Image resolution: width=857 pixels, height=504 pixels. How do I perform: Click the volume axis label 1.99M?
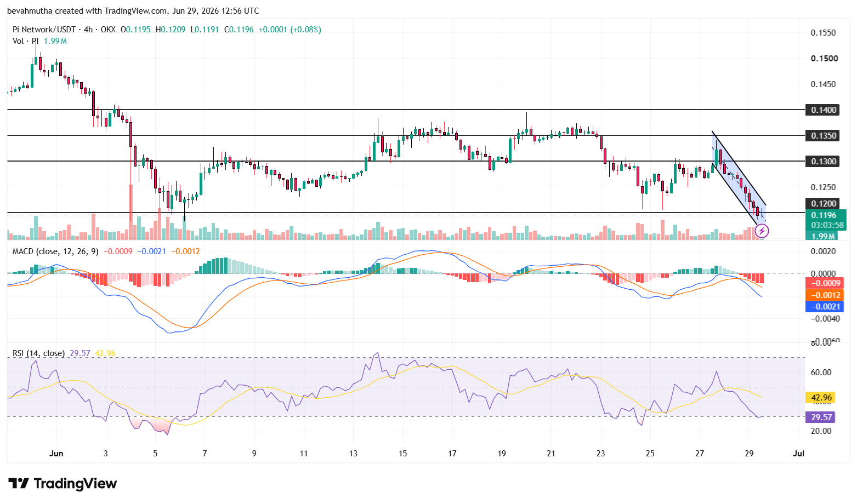click(824, 236)
